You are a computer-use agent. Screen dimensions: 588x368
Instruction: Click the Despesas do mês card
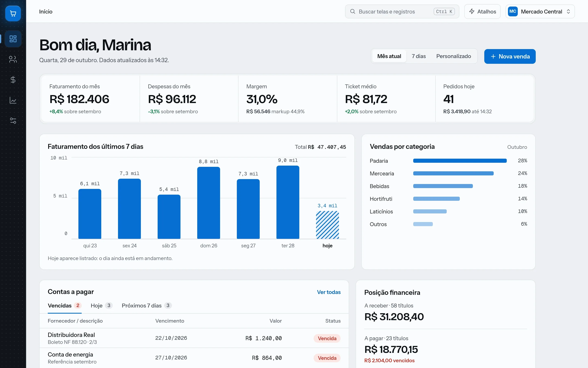tap(189, 99)
